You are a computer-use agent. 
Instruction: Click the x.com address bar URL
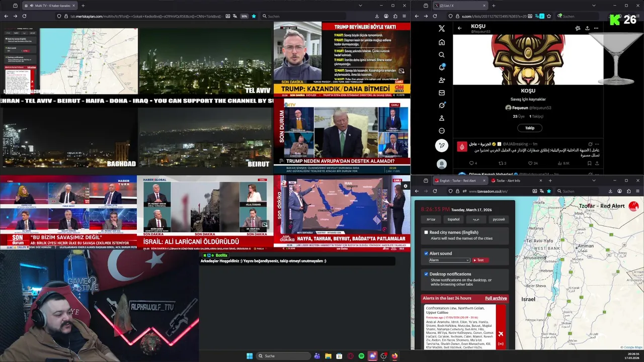point(493,16)
